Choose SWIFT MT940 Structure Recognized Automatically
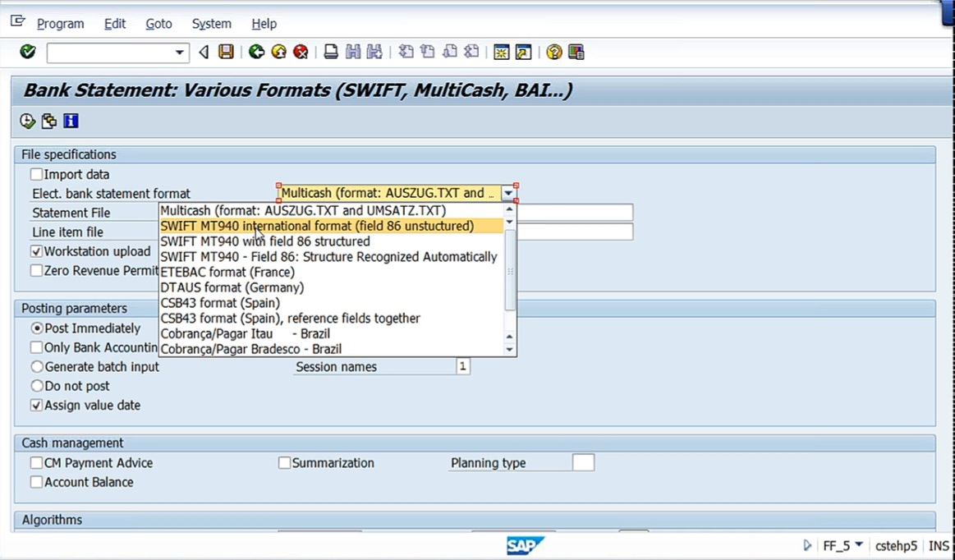 331,257
